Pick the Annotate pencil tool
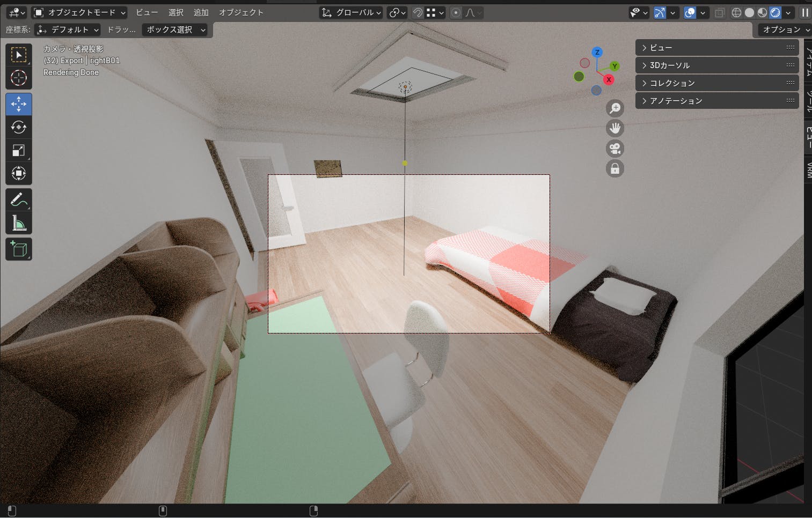This screenshot has width=812, height=518. [x=19, y=199]
